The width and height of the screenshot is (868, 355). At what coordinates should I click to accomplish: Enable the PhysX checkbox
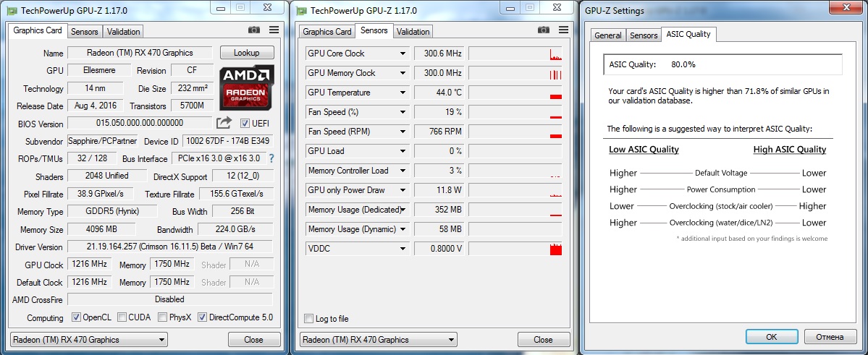pos(163,317)
